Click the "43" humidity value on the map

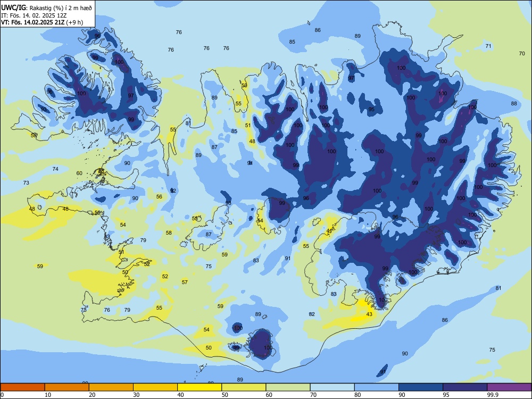coord(369,314)
